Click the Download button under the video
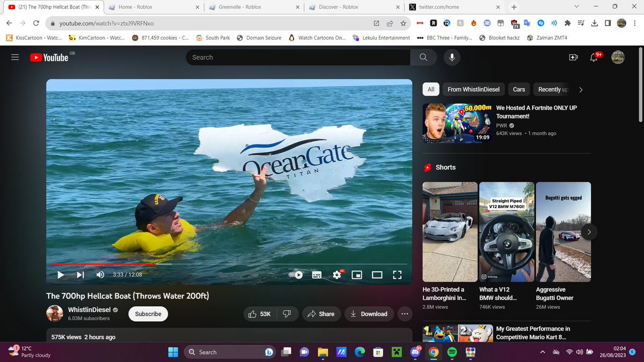 [369, 314]
